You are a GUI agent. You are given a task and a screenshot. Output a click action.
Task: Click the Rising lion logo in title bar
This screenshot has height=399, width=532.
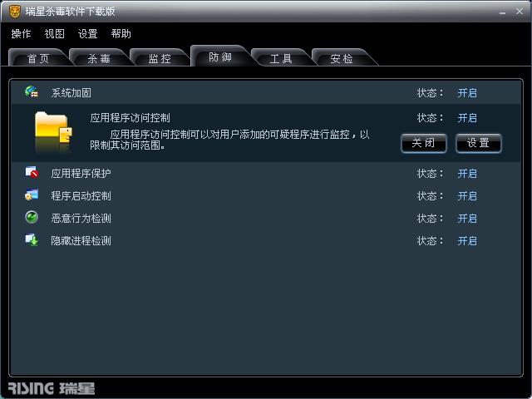point(15,12)
